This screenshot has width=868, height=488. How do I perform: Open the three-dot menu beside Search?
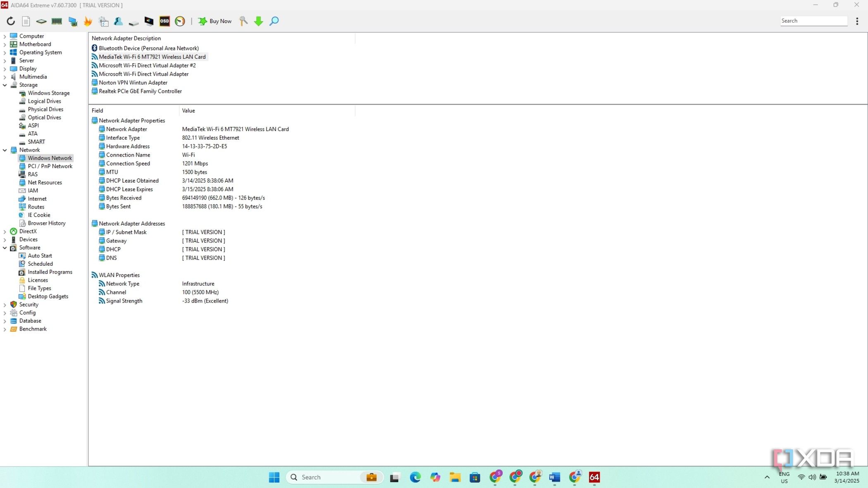click(x=857, y=21)
